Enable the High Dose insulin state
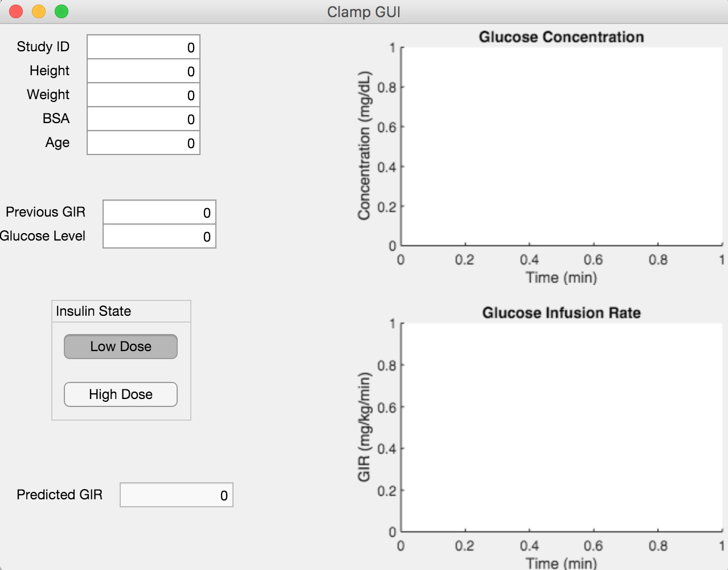Image resolution: width=728 pixels, height=570 pixels. 121,394
